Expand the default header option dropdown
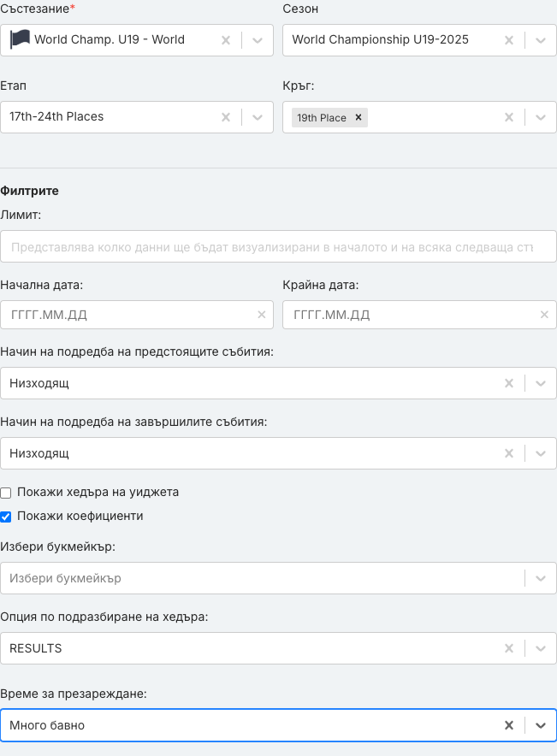Image resolution: width=557 pixels, height=756 pixels. click(541, 648)
